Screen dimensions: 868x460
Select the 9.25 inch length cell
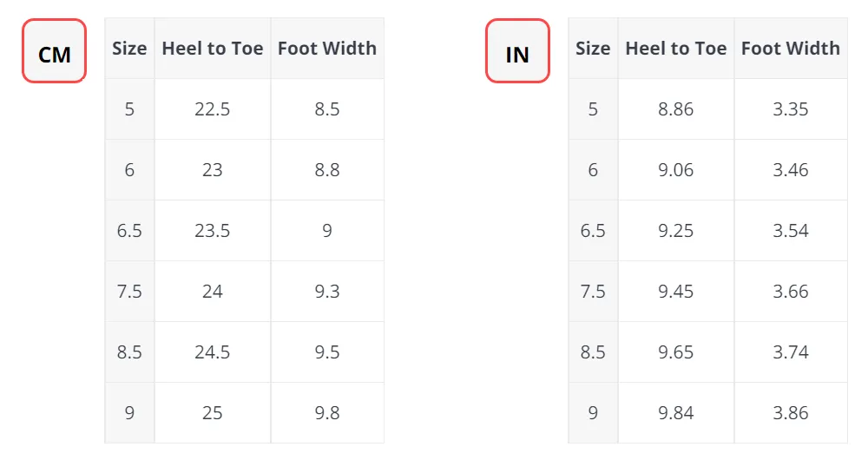pyautogui.click(x=676, y=230)
